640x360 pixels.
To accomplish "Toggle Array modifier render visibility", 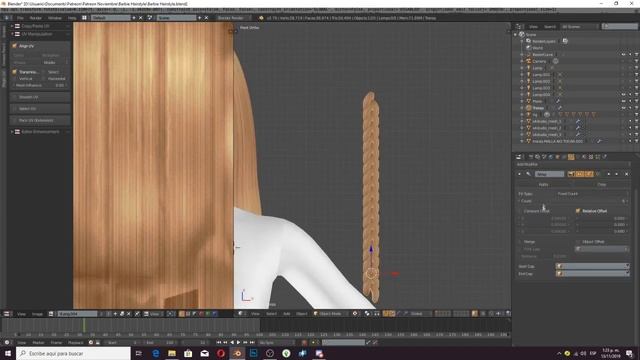I will [571, 174].
